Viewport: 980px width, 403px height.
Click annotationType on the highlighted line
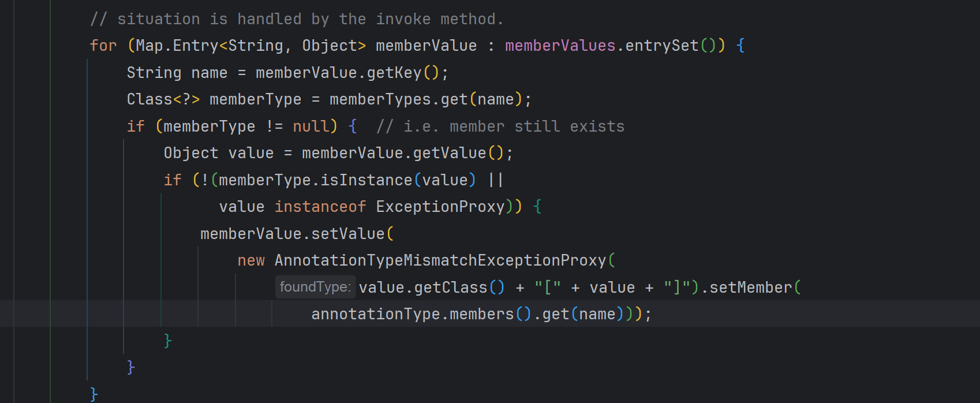[375, 314]
